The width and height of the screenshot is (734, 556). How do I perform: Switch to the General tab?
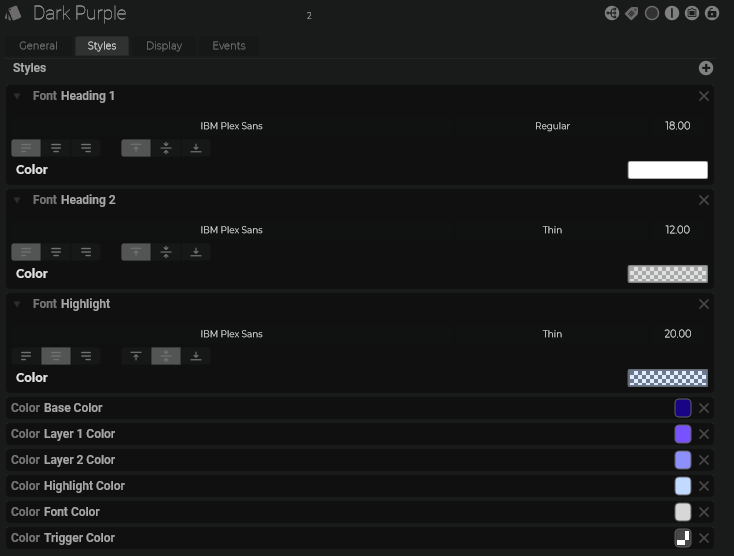[x=38, y=46]
